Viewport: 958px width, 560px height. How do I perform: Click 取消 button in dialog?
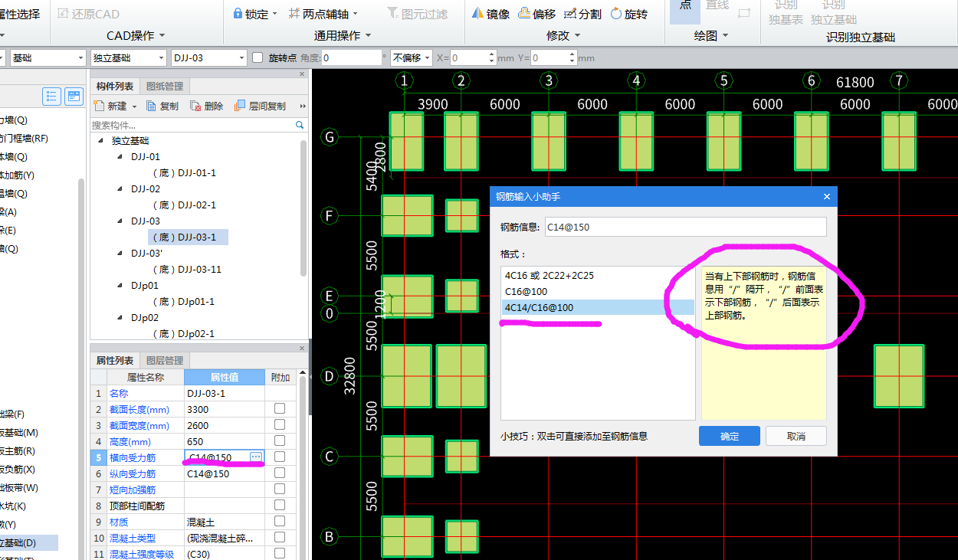(796, 436)
